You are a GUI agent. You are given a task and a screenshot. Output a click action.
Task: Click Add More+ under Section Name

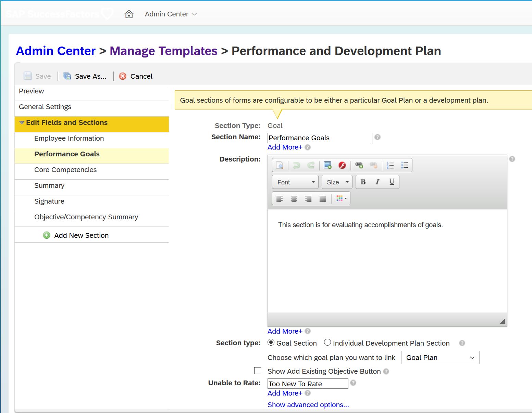[285, 147]
